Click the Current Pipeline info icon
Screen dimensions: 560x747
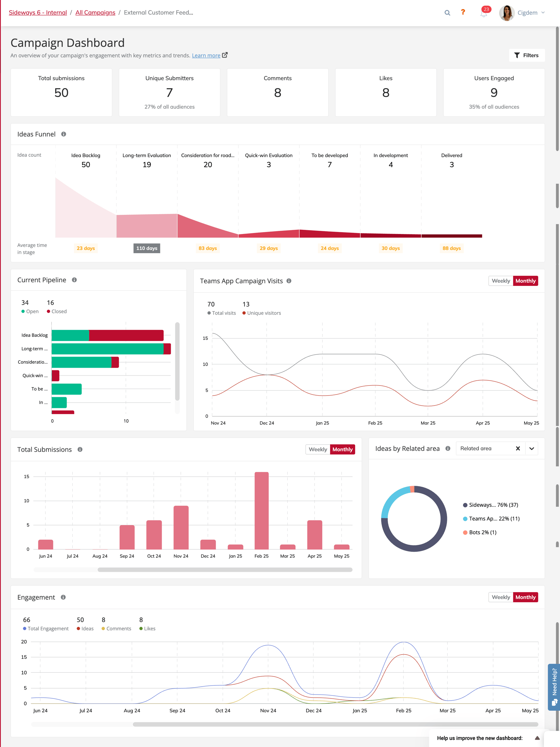(x=74, y=280)
